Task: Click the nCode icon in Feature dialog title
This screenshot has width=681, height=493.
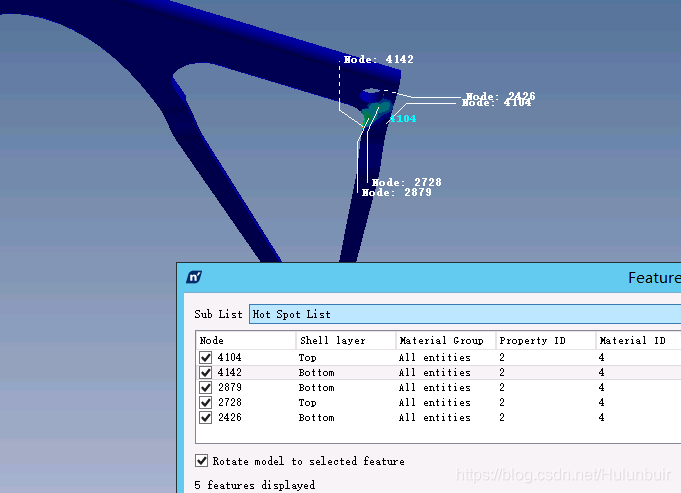Action: 194,277
